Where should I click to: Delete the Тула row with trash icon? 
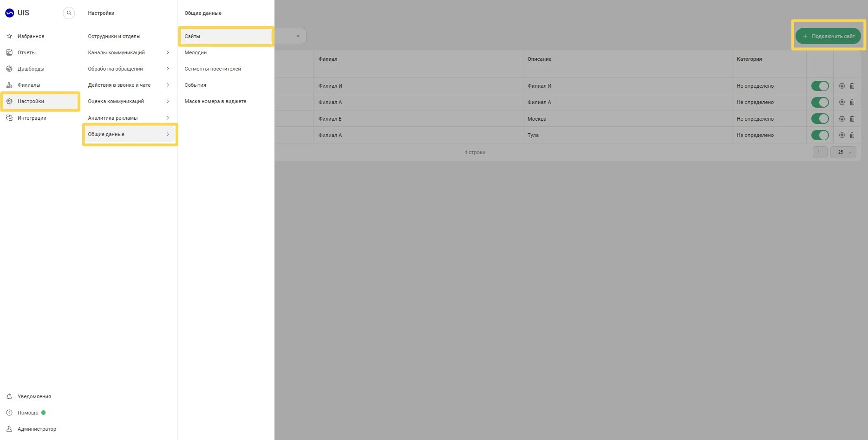coord(852,135)
